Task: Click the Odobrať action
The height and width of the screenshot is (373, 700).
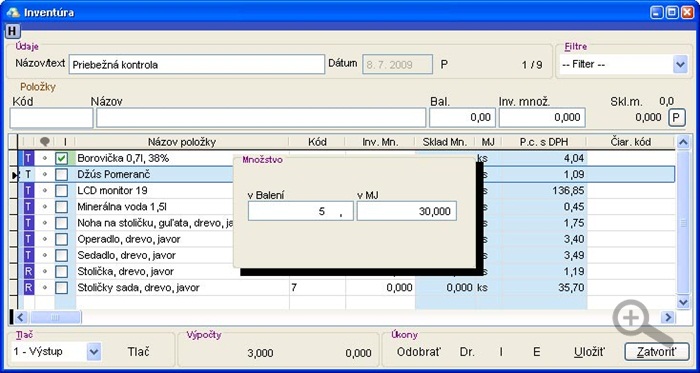Action: pyautogui.click(x=419, y=352)
